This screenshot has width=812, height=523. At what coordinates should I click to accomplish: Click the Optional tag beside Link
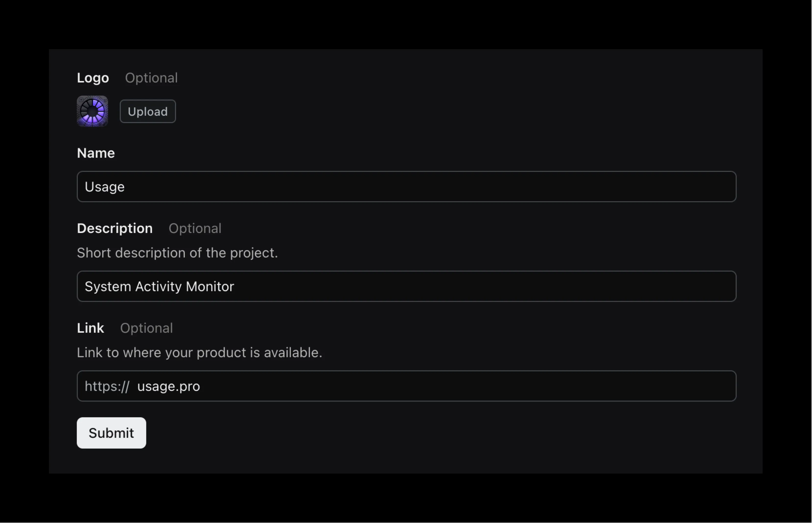point(146,328)
